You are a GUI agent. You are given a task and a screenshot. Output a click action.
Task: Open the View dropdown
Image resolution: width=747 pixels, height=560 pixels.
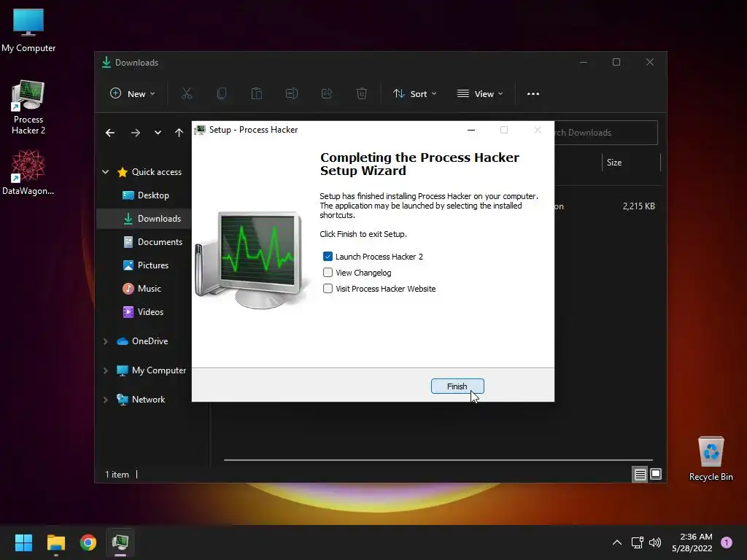(480, 94)
